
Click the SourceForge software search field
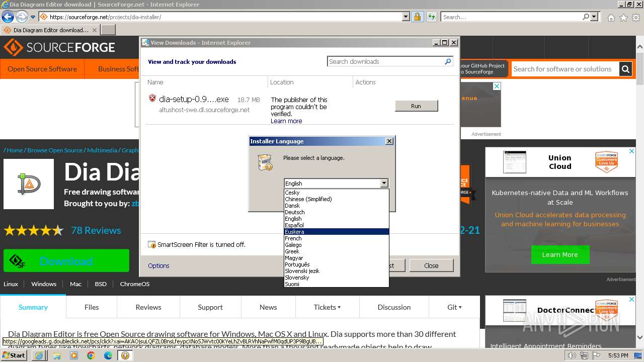[x=565, y=69]
